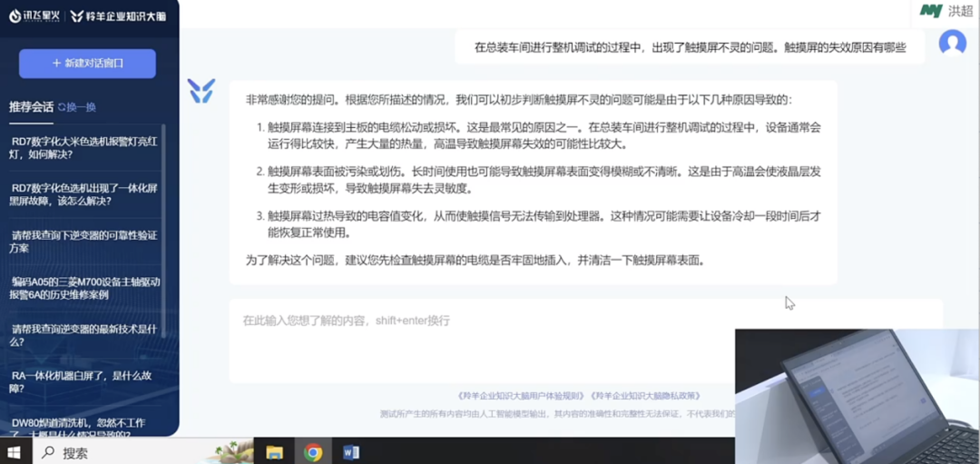Open File Explorer from the taskbar
This screenshot has width=980, height=464.
pyautogui.click(x=274, y=451)
